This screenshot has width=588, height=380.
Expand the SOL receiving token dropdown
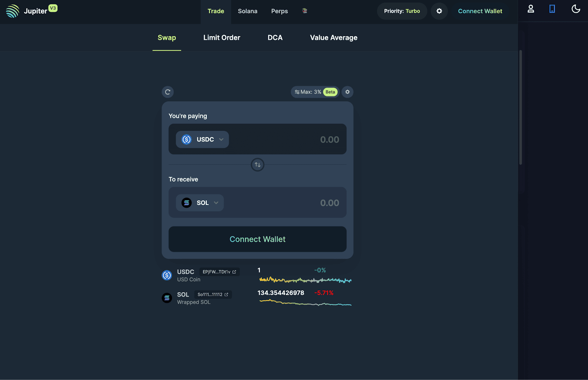coord(200,203)
